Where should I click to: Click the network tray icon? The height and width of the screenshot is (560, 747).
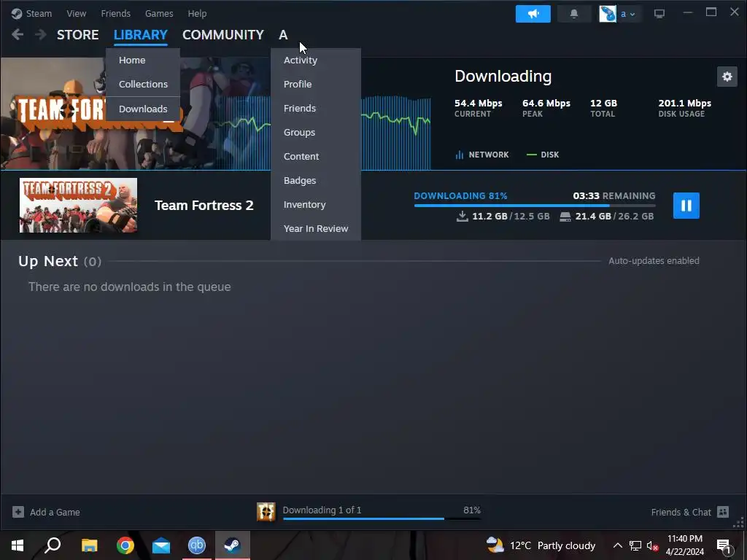(x=635, y=545)
